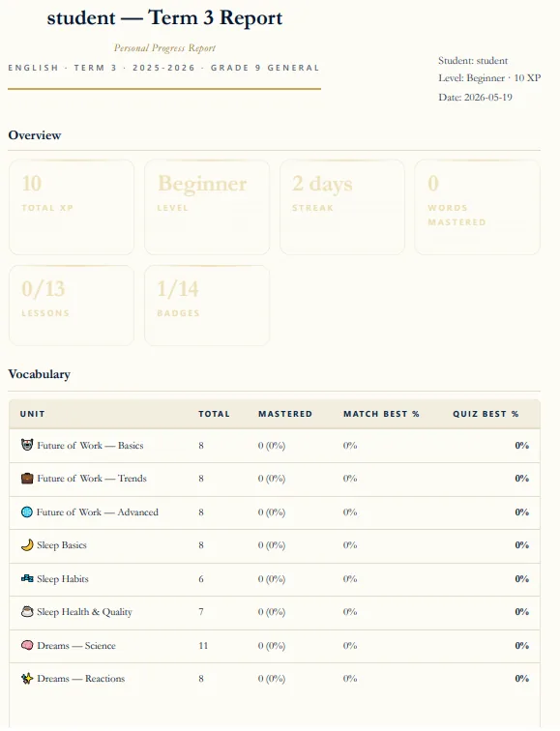Click the 'Sleep Habits' unit name
This screenshot has width=560, height=731.
[63, 578]
